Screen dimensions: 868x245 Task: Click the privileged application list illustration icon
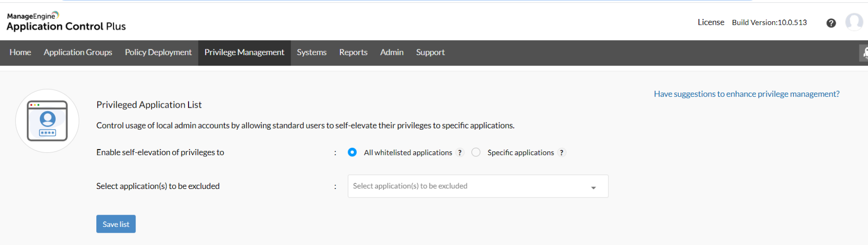point(47,121)
